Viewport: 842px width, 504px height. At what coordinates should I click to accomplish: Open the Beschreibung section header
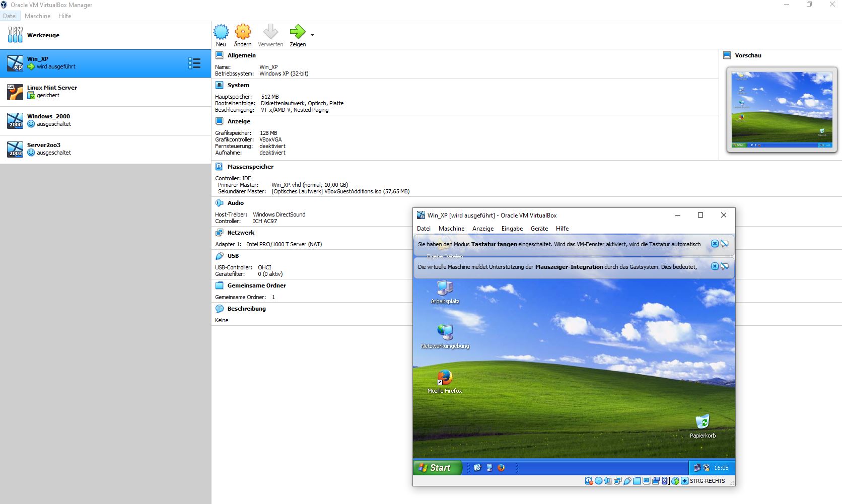point(246,309)
